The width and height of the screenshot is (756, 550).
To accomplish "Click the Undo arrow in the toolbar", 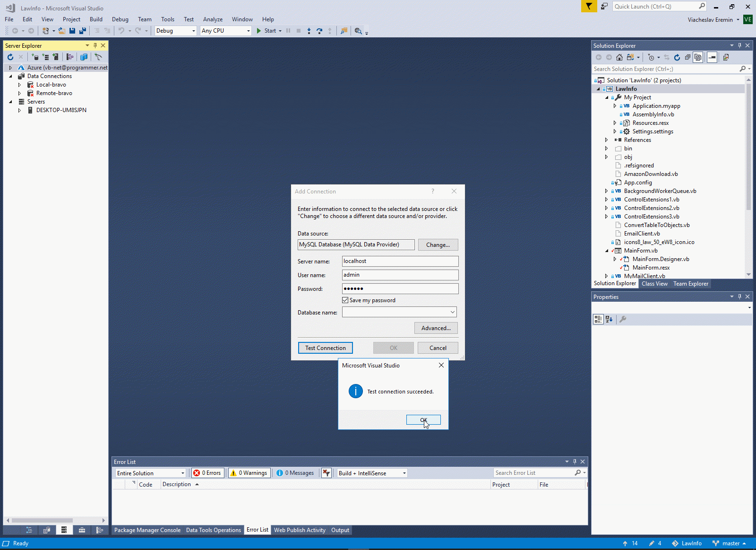I will pyautogui.click(x=121, y=31).
